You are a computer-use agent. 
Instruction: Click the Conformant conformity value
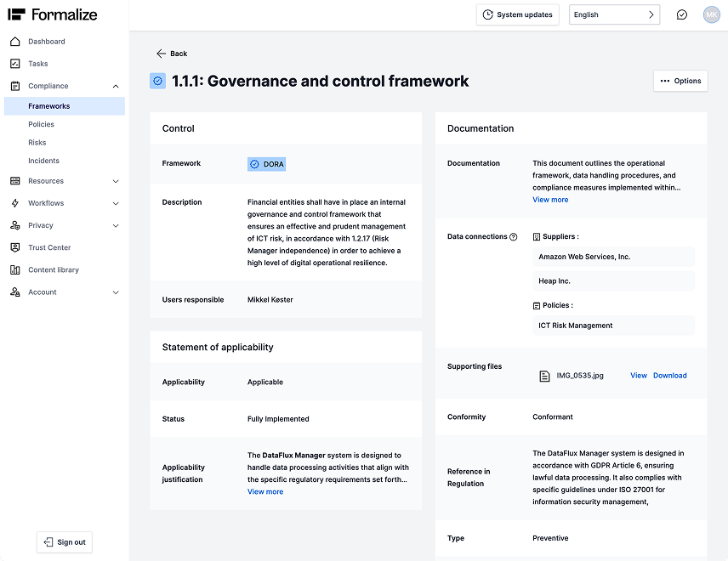553,416
